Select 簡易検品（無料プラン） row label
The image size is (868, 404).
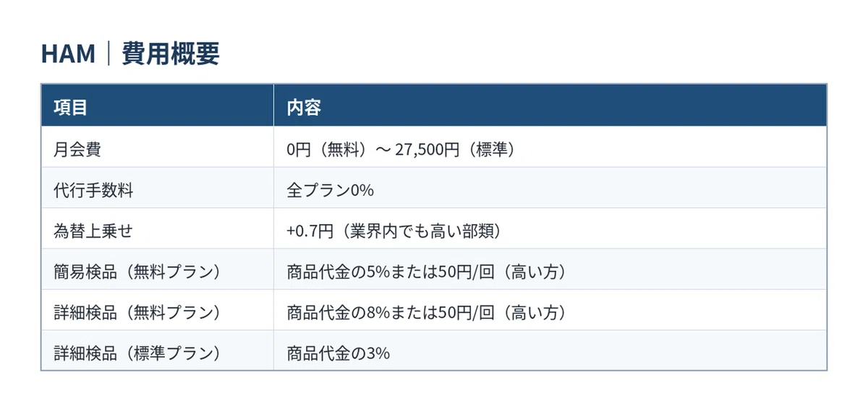click(x=137, y=272)
